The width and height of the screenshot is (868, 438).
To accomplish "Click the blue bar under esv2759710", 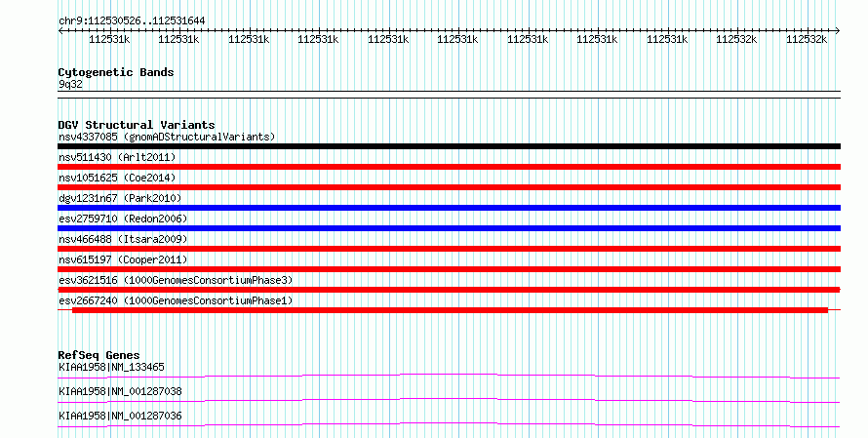I will point(449,228).
